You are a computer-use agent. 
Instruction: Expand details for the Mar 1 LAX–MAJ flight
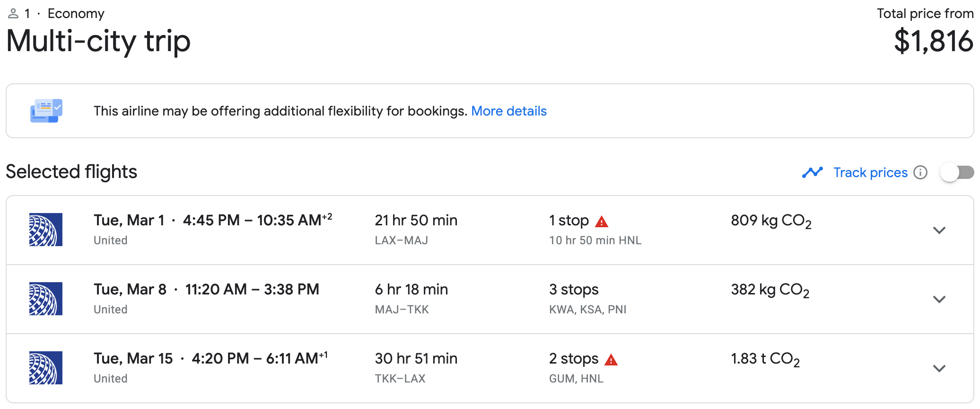pyautogui.click(x=939, y=230)
